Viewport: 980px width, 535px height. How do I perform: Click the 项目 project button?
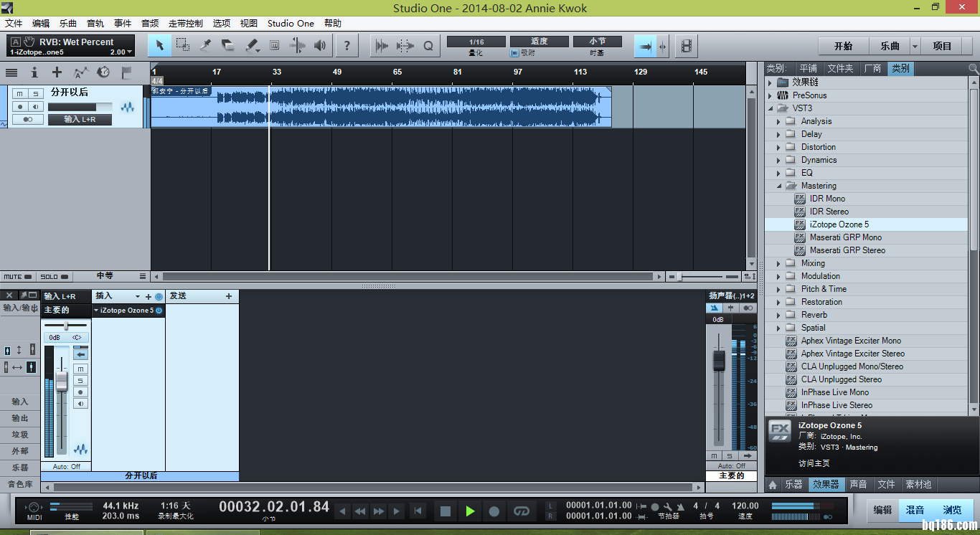pos(942,46)
